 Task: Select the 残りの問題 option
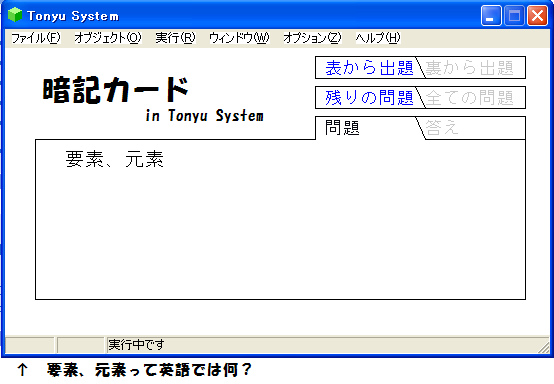pos(369,98)
